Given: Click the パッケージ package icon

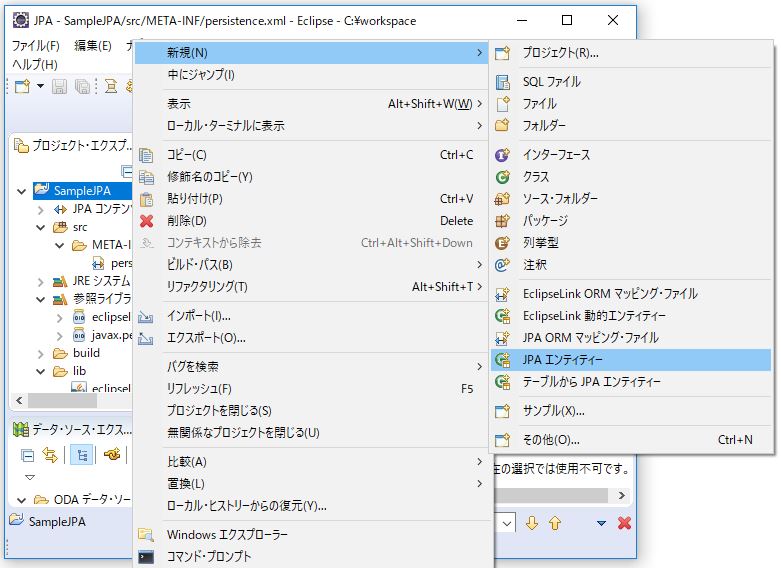Looking at the screenshot, I should (503, 221).
